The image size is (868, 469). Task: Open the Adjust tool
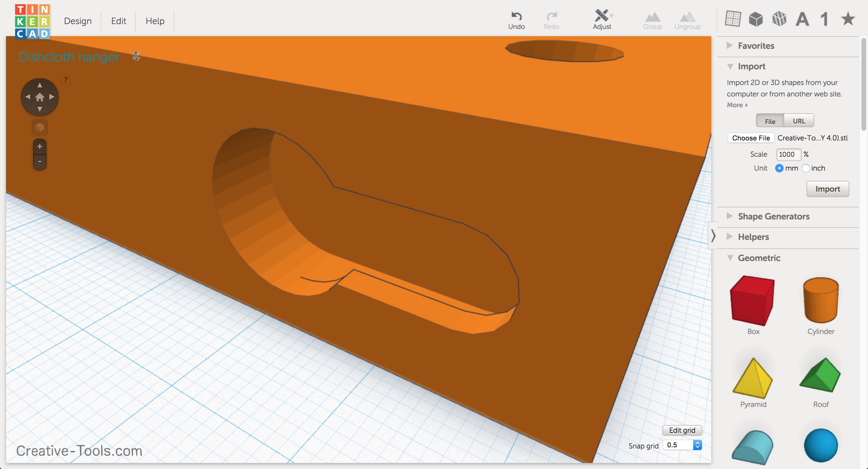click(602, 20)
